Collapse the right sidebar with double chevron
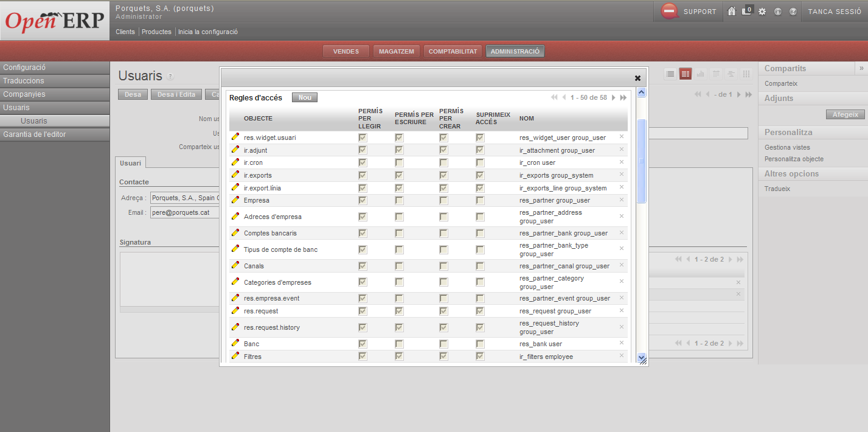Image resolution: width=868 pixels, height=432 pixels. [x=861, y=68]
